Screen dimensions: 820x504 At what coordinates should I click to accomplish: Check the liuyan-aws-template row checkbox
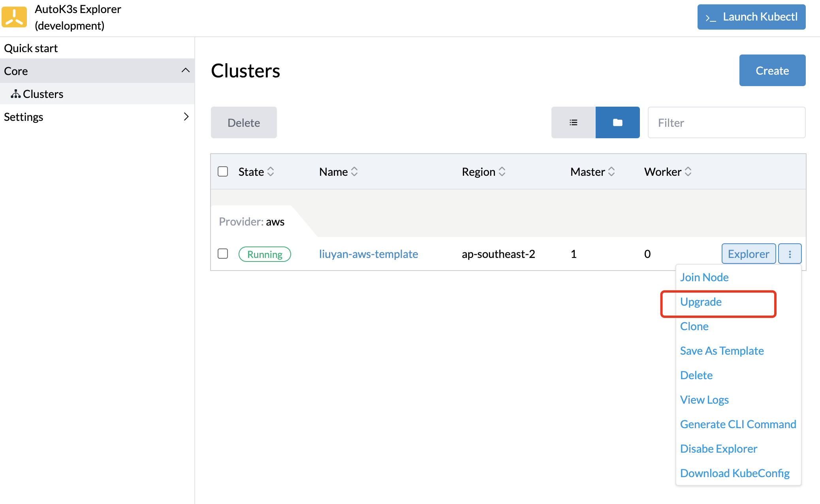[x=223, y=254]
